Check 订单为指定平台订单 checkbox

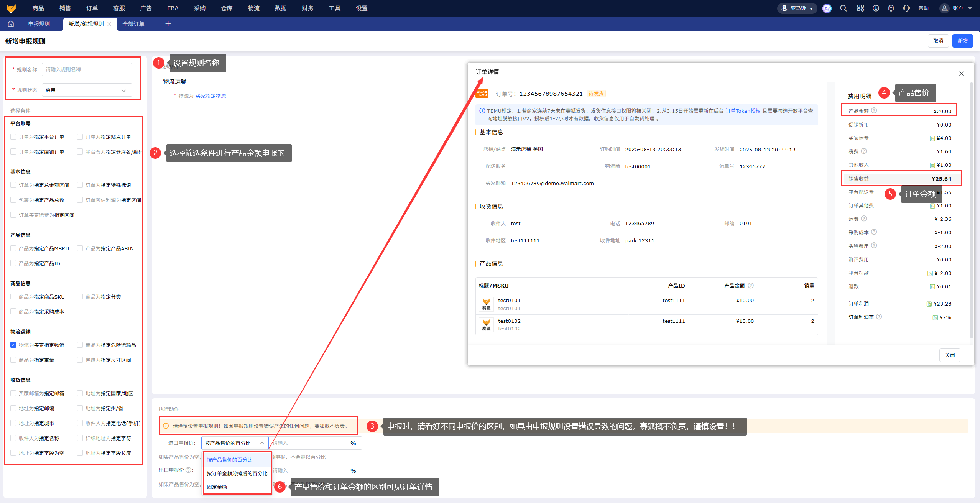pos(13,137)
